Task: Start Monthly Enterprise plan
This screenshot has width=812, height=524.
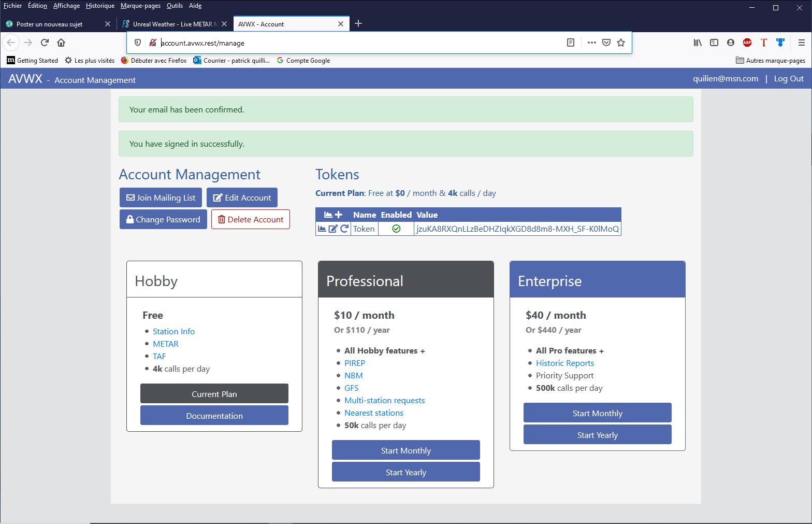Action: click(598, 413)
